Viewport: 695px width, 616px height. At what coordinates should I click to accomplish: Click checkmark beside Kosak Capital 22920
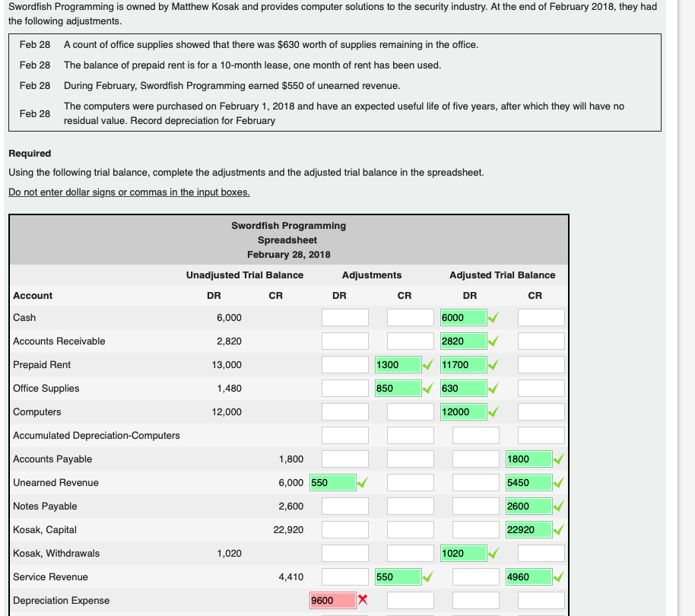click(x=560, y=529)
